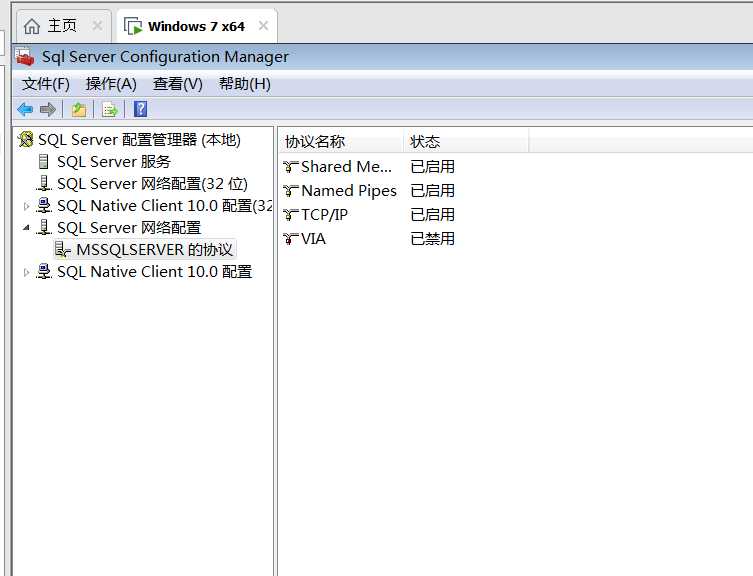
Task: Click the VM icon on Windows 7 x64 tab
Action: click(133, 26)
